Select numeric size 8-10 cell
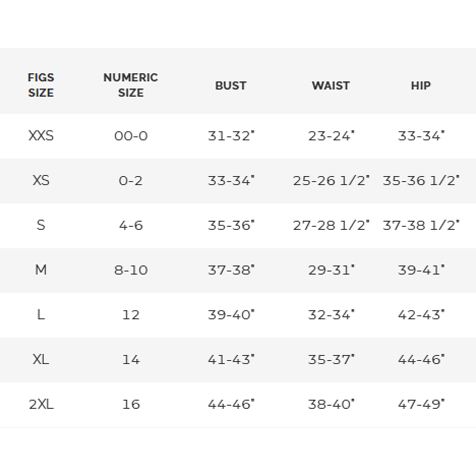This screenshot has height=476, width=476. tap(131, 270)
